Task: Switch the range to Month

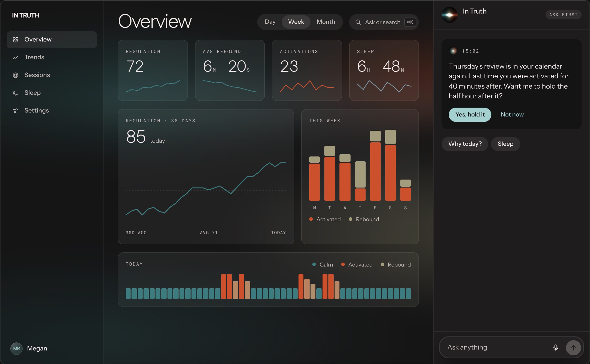Action: click(x=326, y=22)
